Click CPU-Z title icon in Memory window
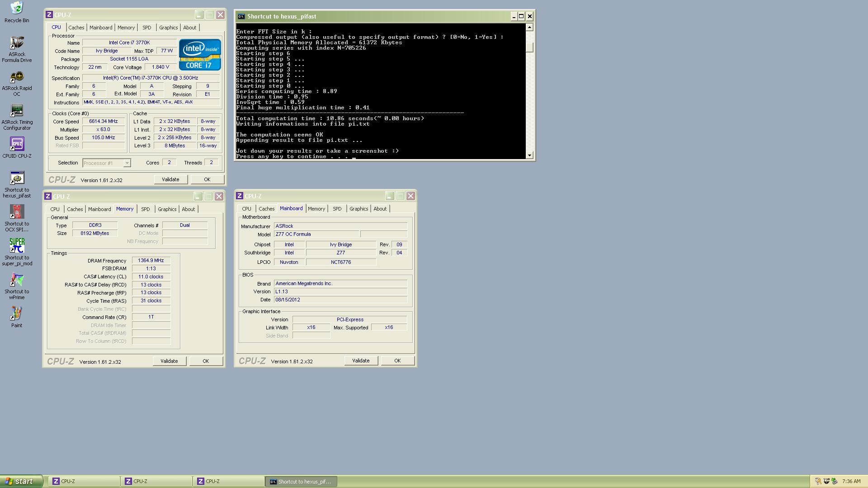Image resolution: width=868 pixels, height=488 pixels. coord(48,196)
